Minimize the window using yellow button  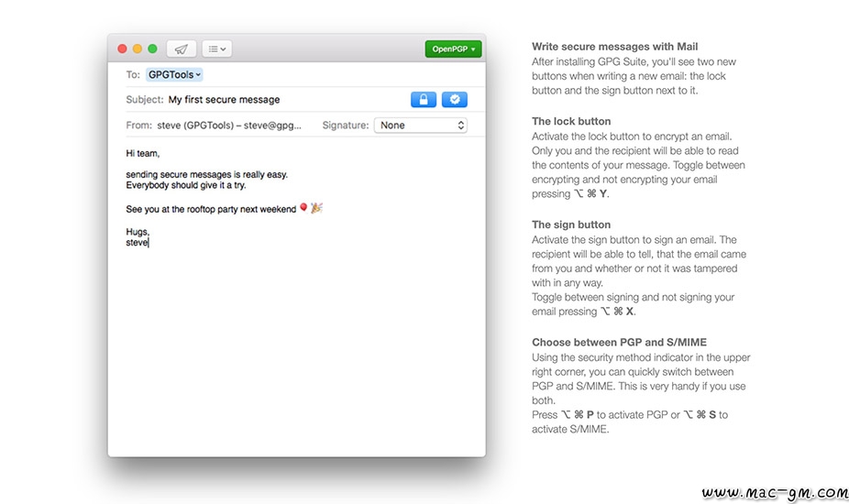point(138,49)
